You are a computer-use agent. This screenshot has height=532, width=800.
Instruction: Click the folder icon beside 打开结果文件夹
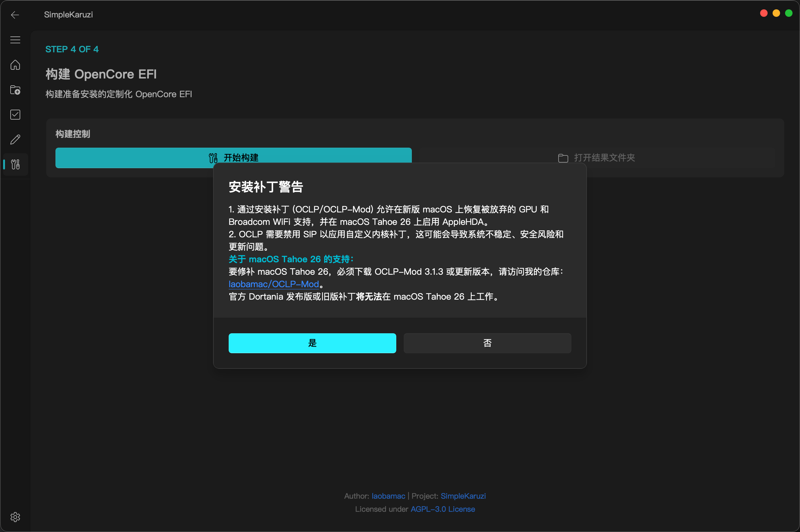point(563,158)
